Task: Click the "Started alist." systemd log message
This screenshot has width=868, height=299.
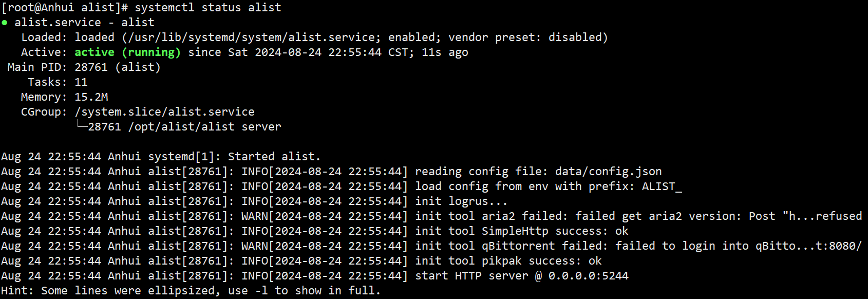Action: pyautogui.click(x=274, y=157)
